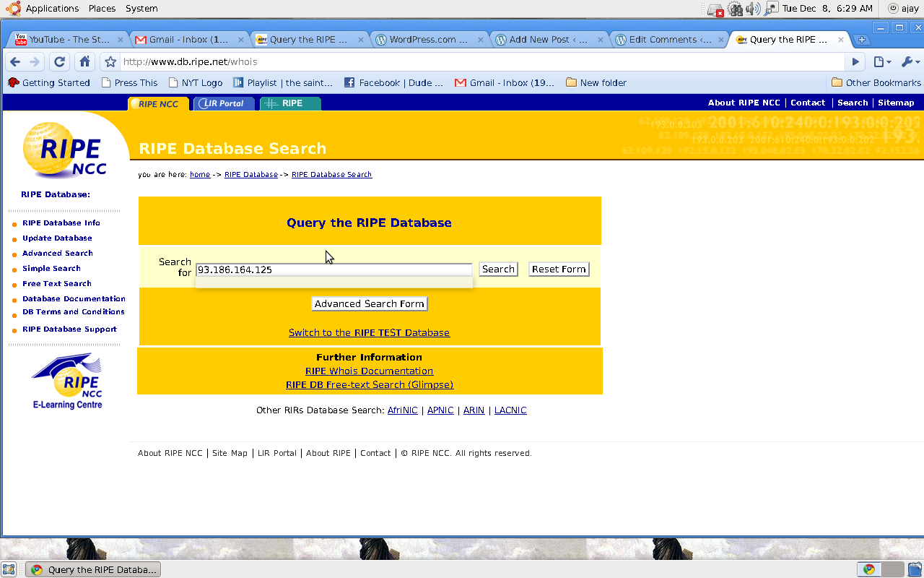The image size is (924, 578).
Task: Switch to the LIR Portal tab
Action: pos(223,103)
